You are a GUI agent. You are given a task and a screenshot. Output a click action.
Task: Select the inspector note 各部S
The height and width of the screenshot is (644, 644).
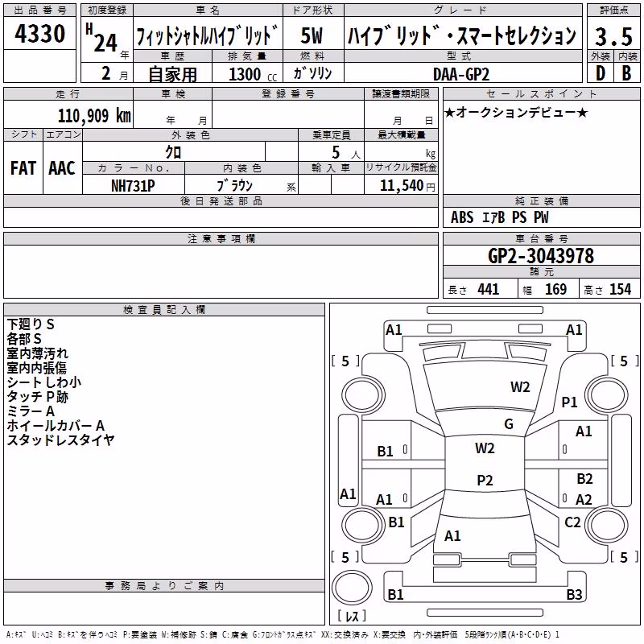coord(24,338)
